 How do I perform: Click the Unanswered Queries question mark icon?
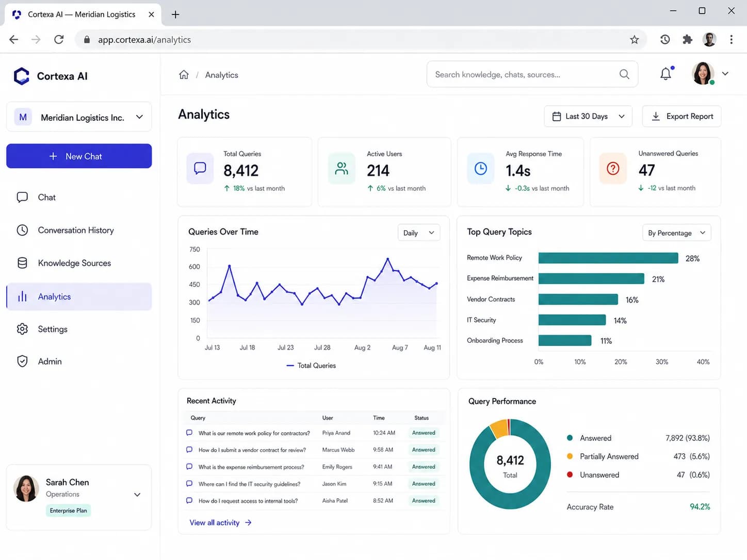pyautogui.click(x=613, y=168)
